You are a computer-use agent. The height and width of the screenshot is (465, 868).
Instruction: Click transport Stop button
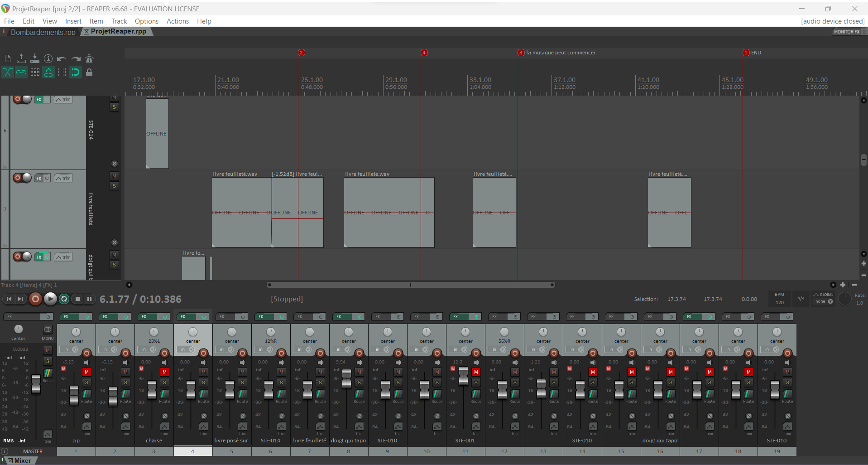pos(77,299)
